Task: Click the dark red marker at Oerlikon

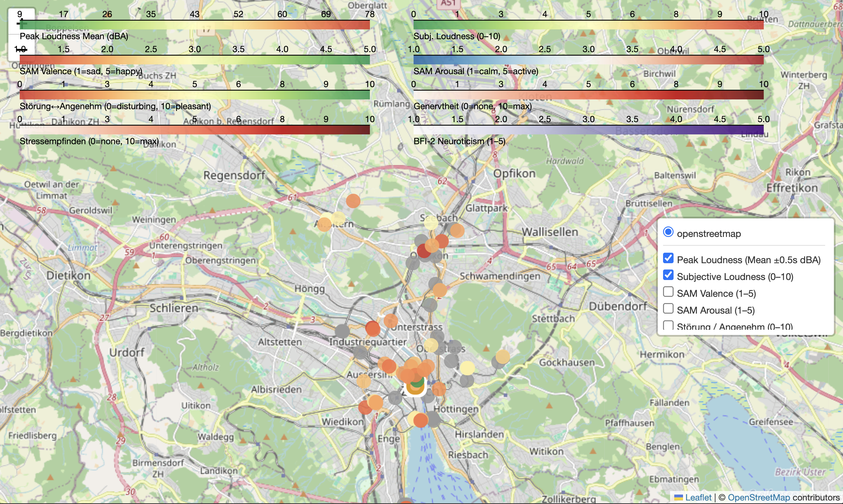Action: click(424, 251)
